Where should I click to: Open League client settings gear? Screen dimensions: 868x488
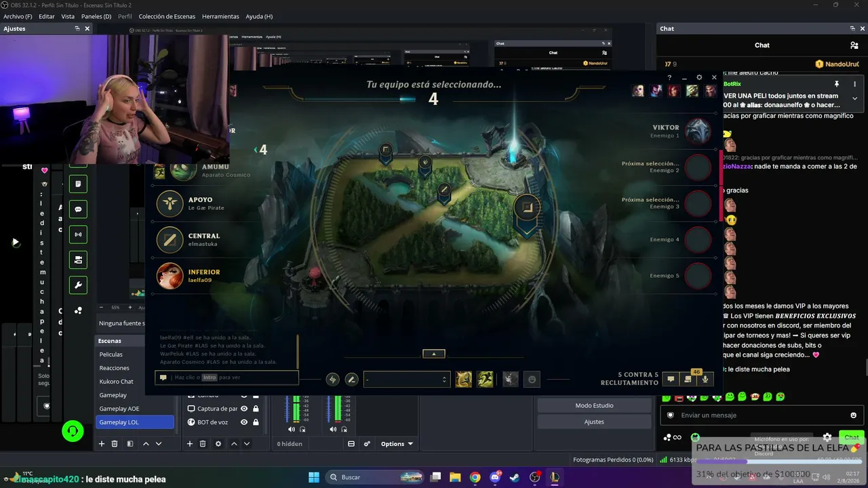[699, 78]
